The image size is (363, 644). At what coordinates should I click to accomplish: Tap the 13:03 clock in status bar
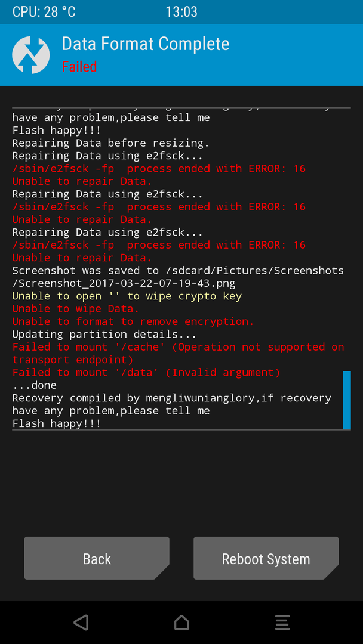[181, 11]
